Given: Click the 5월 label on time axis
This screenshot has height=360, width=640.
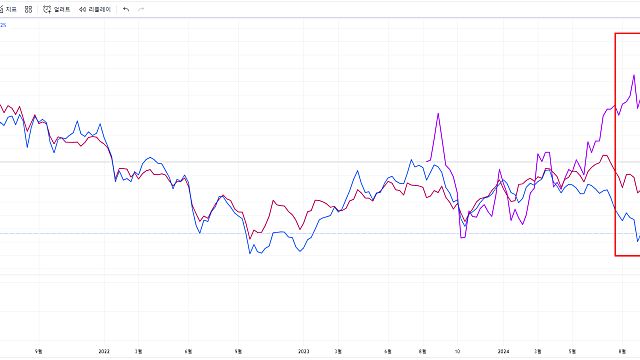Looking at the screenshot, I should (572, 351).
